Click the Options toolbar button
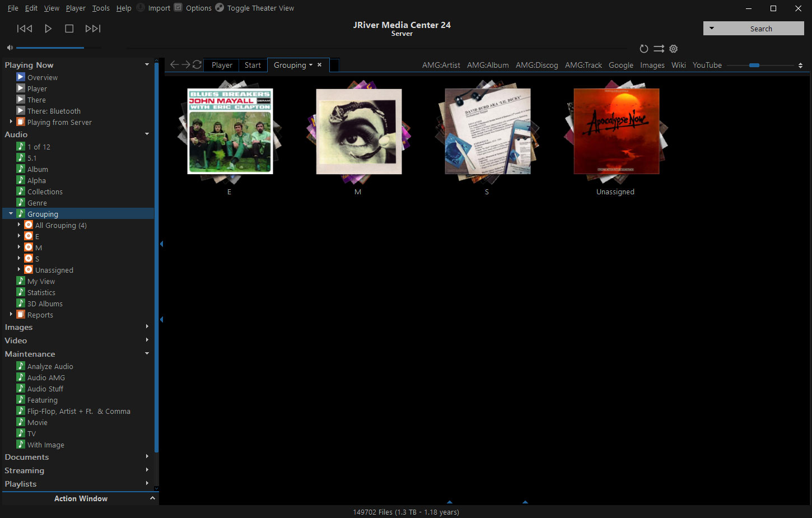The width and height of the screenshot is (812, 518). point(193,8)
